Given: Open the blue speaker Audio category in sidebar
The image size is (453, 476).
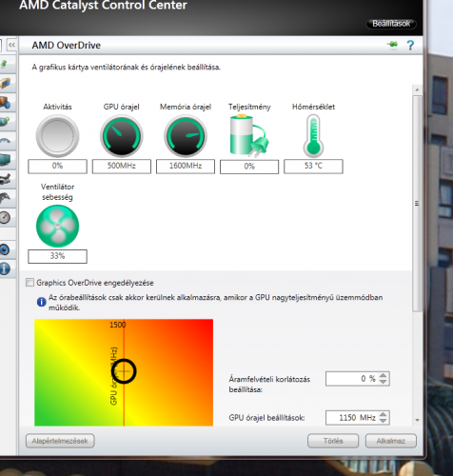Looking at the screenshot, I should (x=5, y=249).
